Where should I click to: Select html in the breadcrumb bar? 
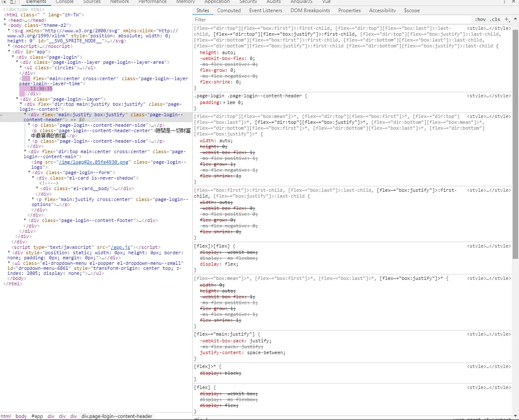(x=6, y=416)
